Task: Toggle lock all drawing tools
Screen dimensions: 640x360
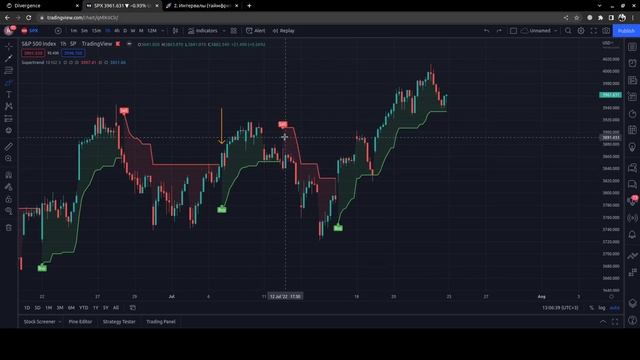Action: (x=9, y=199)
